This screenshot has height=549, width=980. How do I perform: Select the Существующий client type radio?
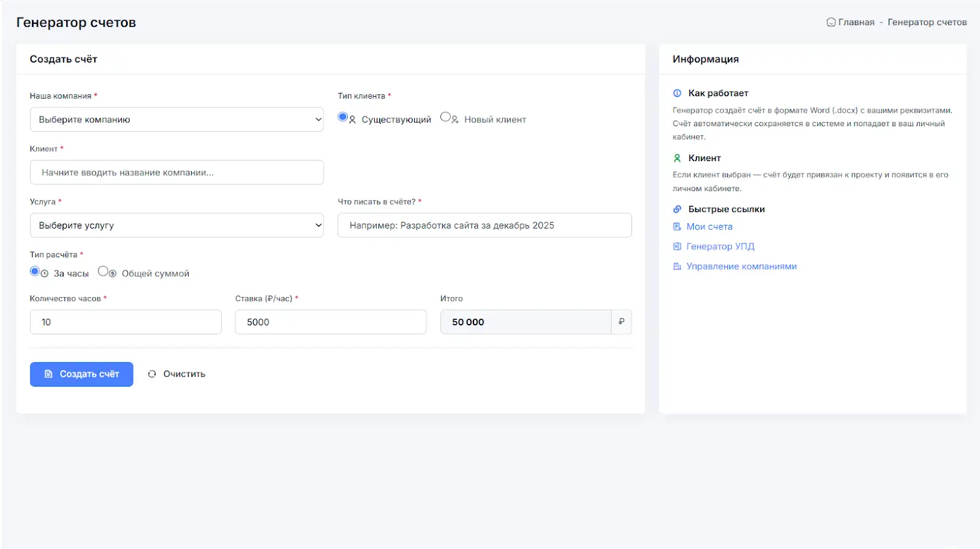(x=343, y=117)
